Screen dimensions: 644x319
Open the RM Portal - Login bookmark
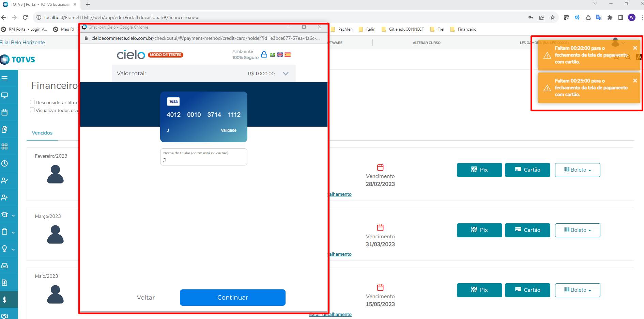point(24,29)
